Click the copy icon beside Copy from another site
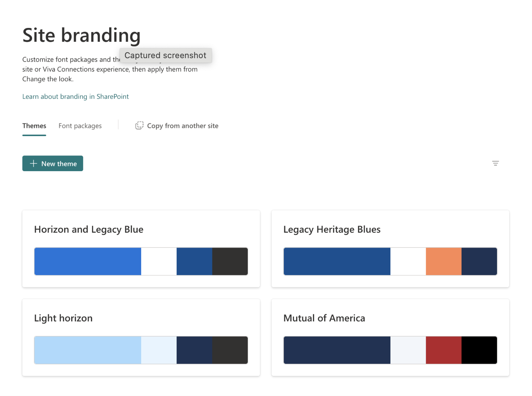This screenshot has height=396, width=532. [139, 126]
